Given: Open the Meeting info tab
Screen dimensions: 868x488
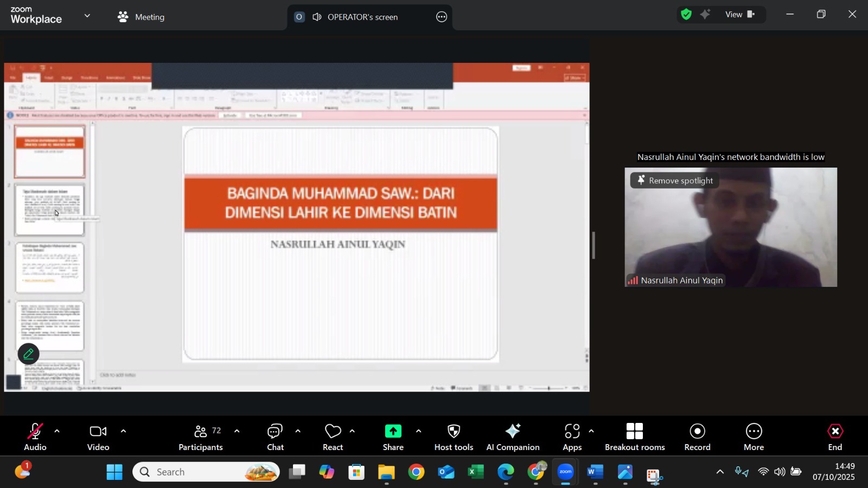Looking at the screenshot, I should click(x=141, y=17).
